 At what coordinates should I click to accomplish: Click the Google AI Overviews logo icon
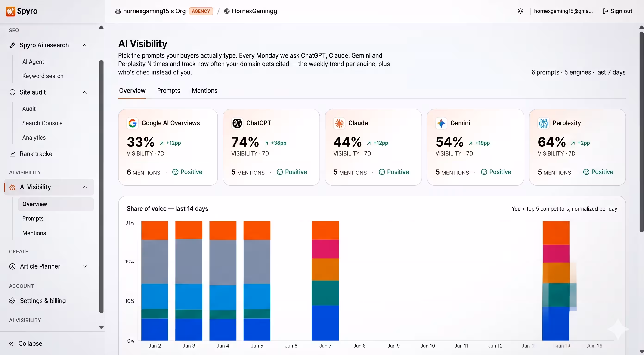[x=132, y=123]
